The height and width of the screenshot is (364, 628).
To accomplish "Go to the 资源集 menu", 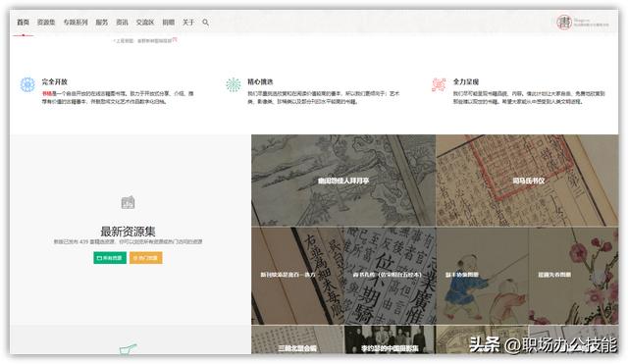I will pyautogui.click(x=46, y=23).
